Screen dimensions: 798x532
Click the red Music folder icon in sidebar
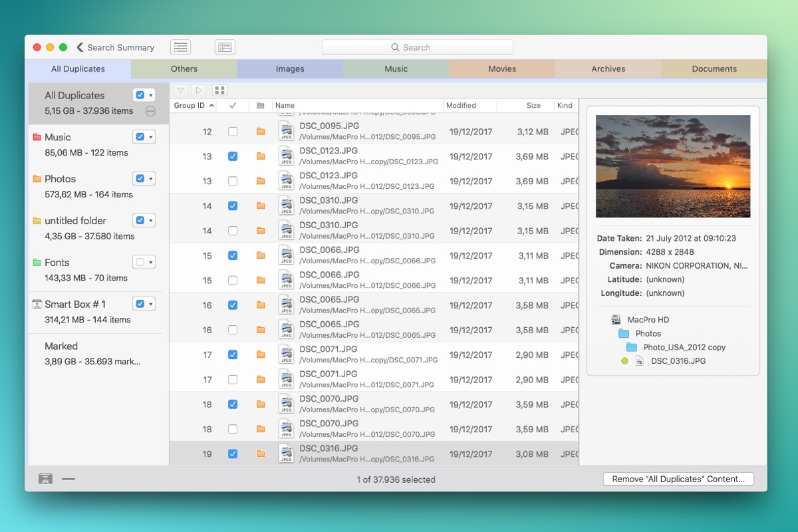37,137
